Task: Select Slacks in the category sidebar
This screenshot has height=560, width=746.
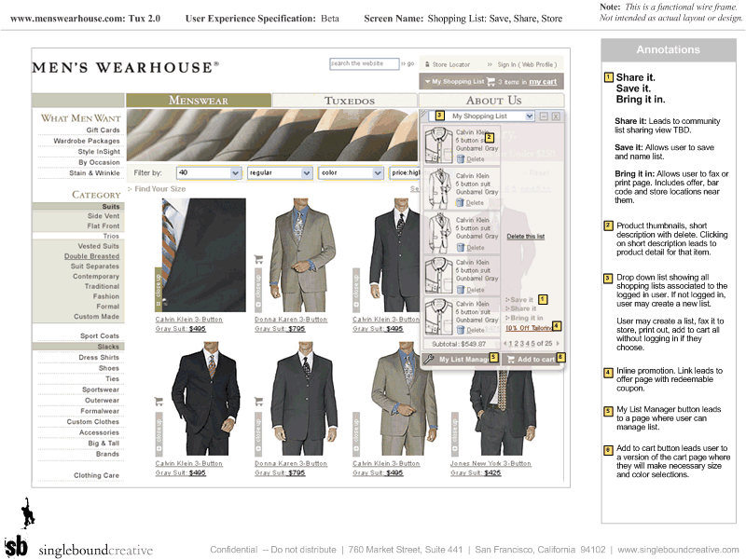Action: (78, 347)
